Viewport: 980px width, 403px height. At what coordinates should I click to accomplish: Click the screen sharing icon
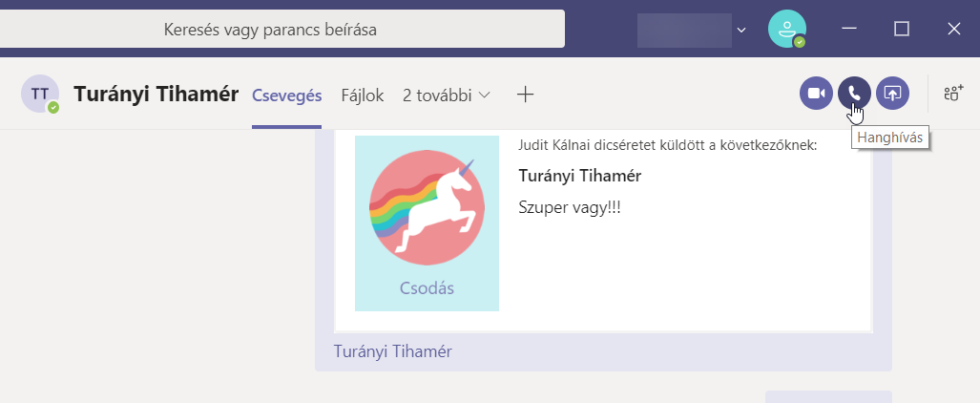(892, 93)
